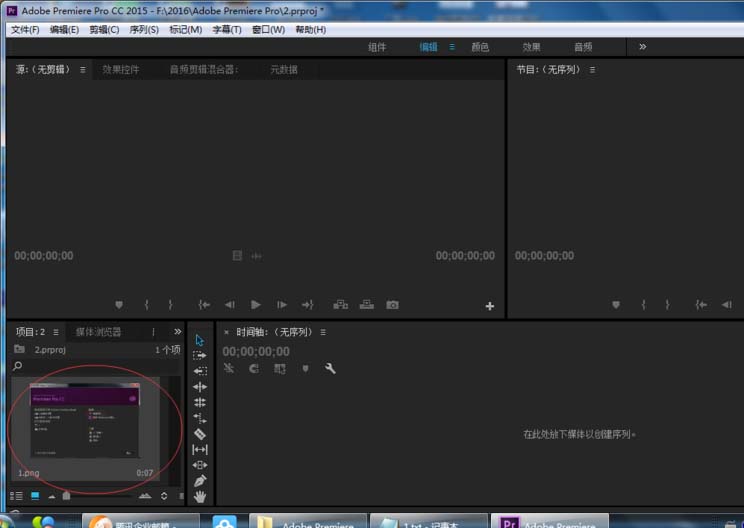Image resolution: width=744 pixels, height=528 pixels.
Task: Click the Export Frame camera icon
Action: pyautogui.click(x=393, y=305)
